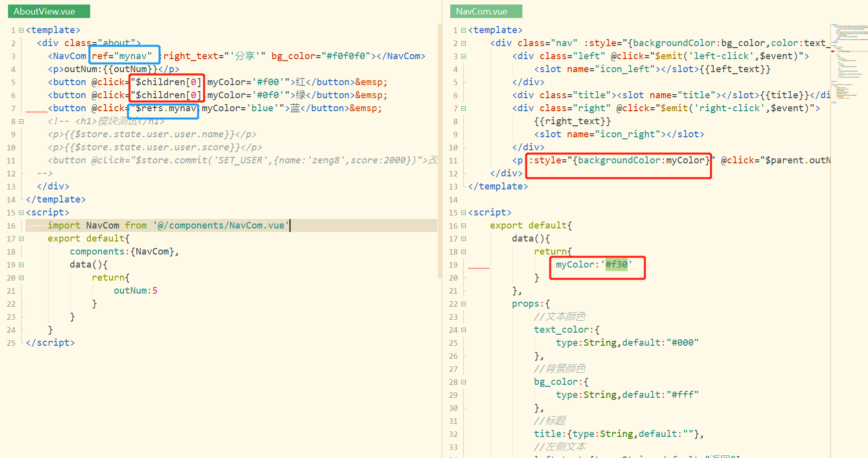
Task: Click commented $store.commit line in AboutView
Action: click(x=242, y=160)
